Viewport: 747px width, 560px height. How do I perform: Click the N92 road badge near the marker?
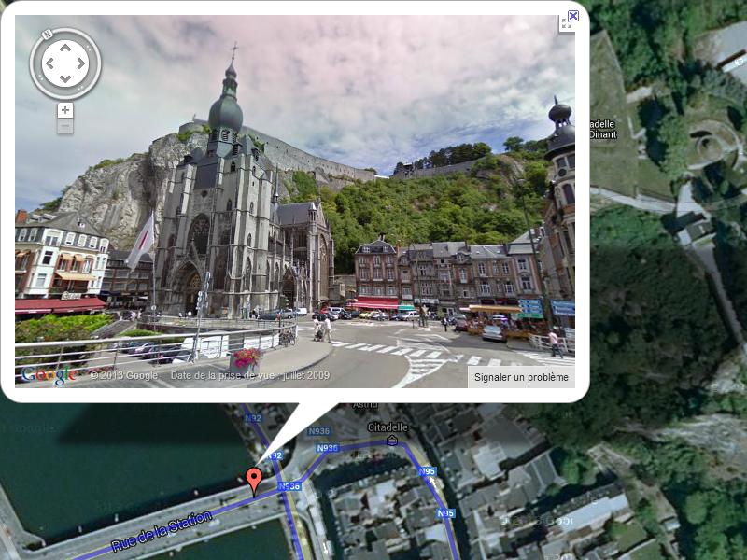[274, 455]
